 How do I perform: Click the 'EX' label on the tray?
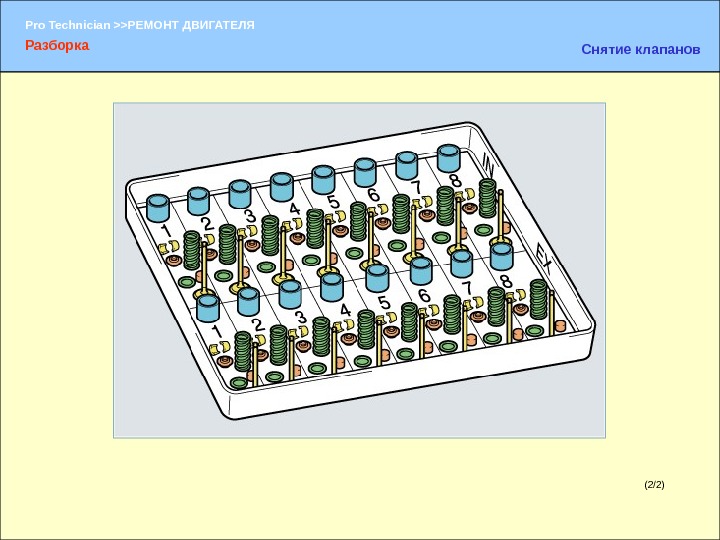[545, 260]
